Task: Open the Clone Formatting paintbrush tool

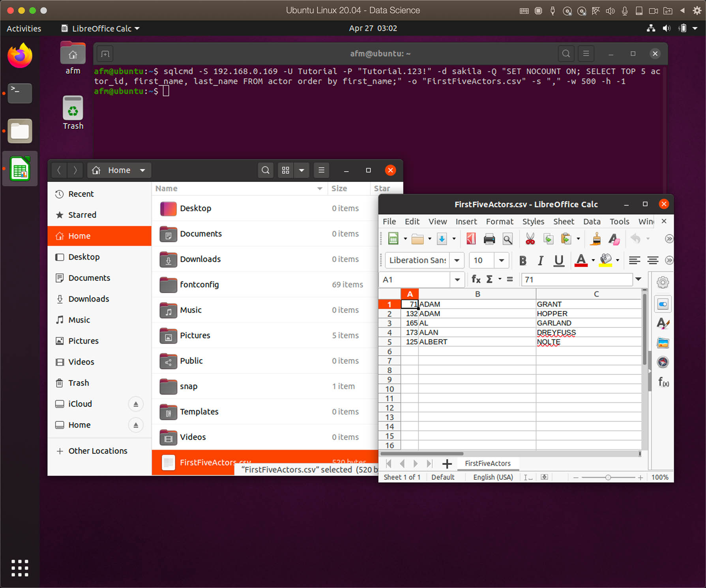Action: pyautogui.click(x=596, y=239)
